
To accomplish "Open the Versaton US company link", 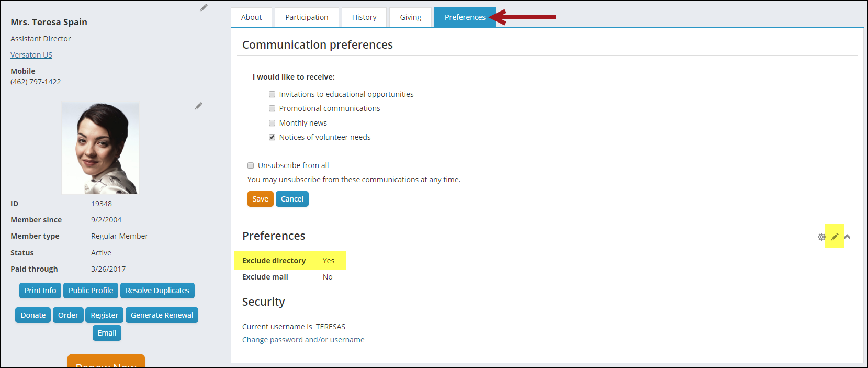I will (x=31, y=55).
